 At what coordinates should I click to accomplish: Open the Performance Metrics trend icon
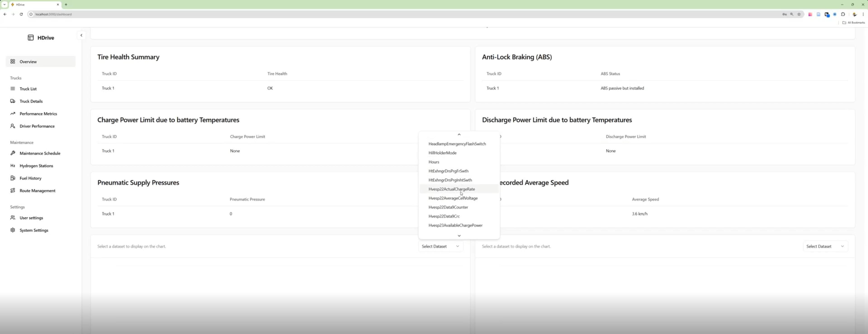(x=13, y=114)
